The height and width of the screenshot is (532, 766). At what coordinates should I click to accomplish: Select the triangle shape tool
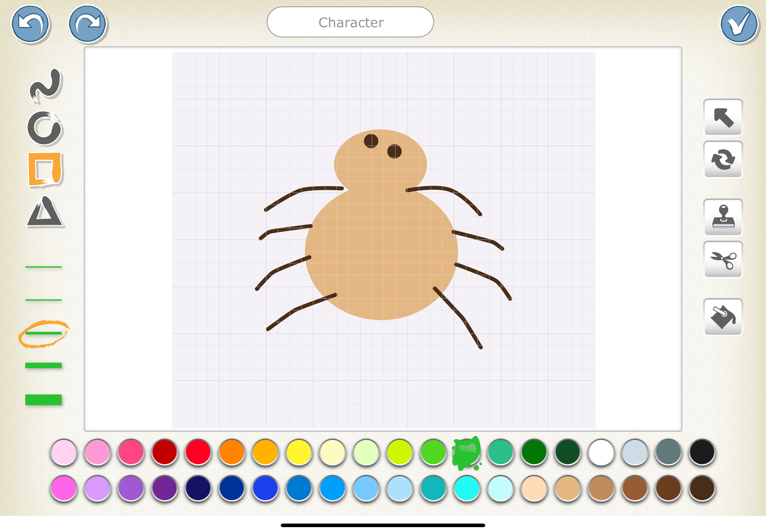point(45,212)
